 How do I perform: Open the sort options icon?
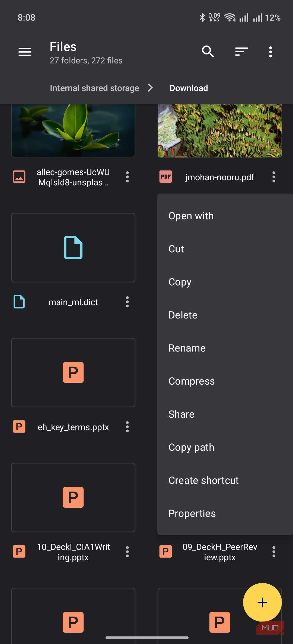click(x=241, y=51)
